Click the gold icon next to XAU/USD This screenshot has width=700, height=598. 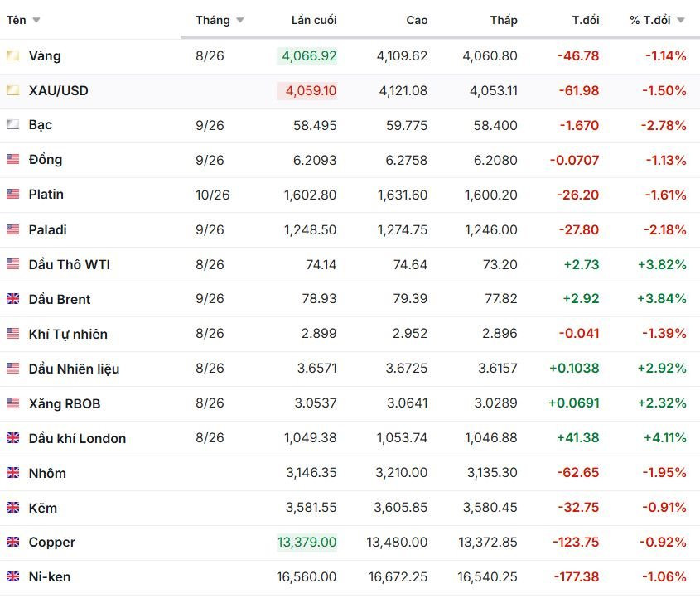tap(13, 90)
